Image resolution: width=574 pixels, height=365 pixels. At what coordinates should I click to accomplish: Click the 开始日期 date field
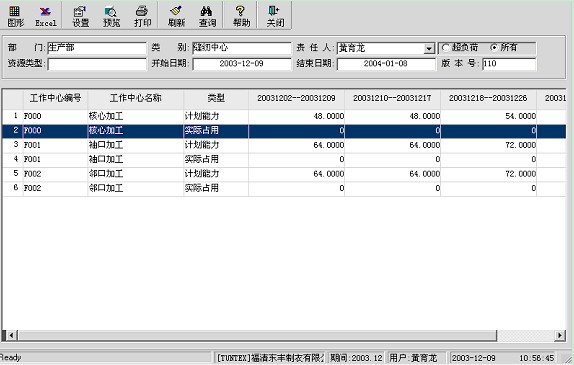(242, 64)
